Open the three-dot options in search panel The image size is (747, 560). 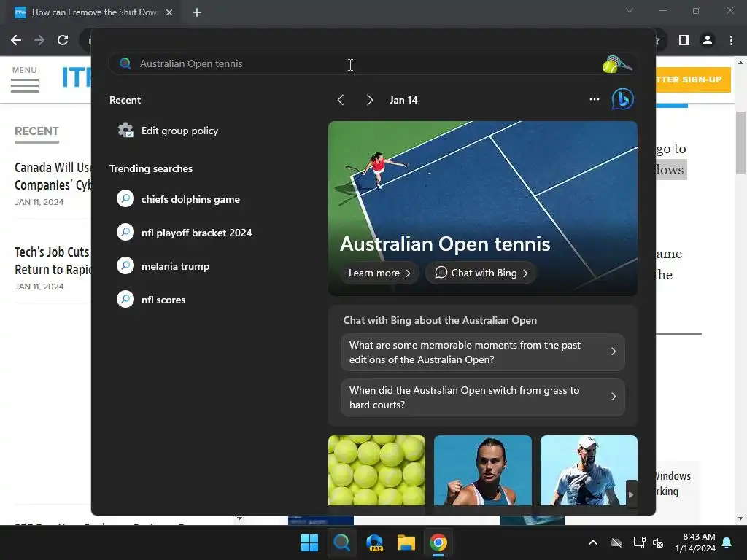pos(594,99)
